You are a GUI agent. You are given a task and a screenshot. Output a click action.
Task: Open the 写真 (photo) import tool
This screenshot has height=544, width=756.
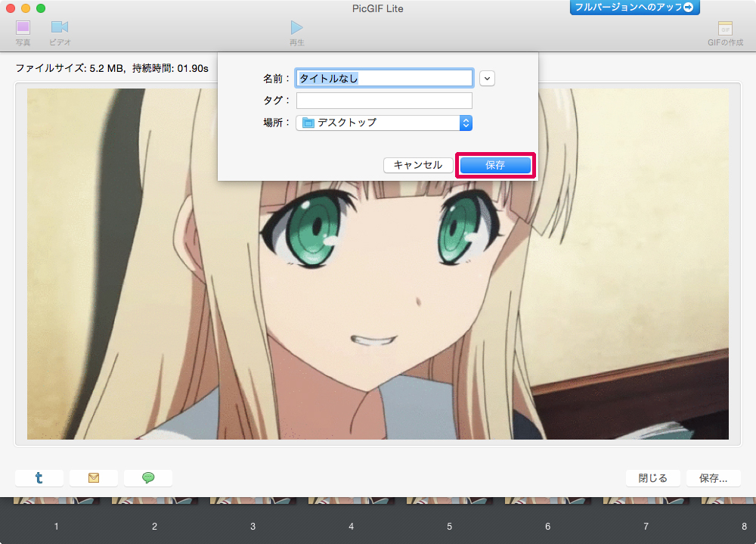[23, 33]
